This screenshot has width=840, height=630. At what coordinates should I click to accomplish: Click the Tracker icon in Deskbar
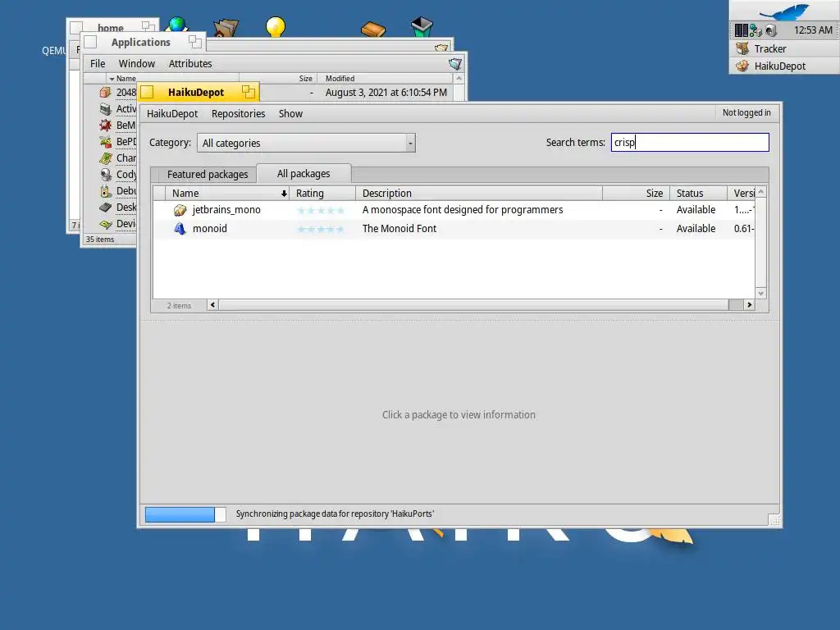(742, 48)
